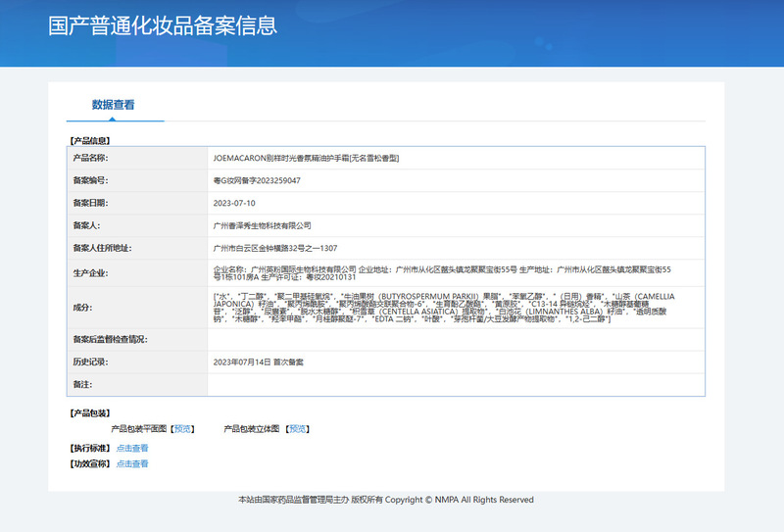Image resolution: width=784 pixels, height=532 pixels.
Task: Click the 备案后监督检查情况: row label
Action: tap(111, 340)
